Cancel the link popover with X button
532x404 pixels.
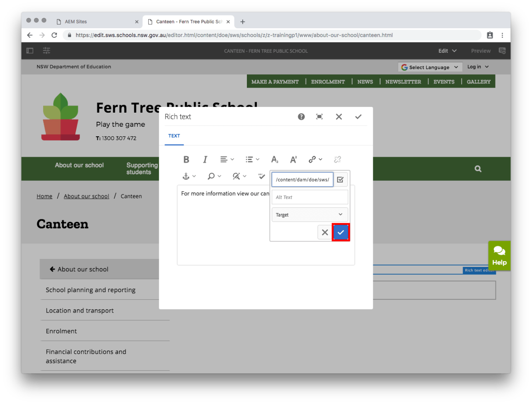tap(325, 232)
